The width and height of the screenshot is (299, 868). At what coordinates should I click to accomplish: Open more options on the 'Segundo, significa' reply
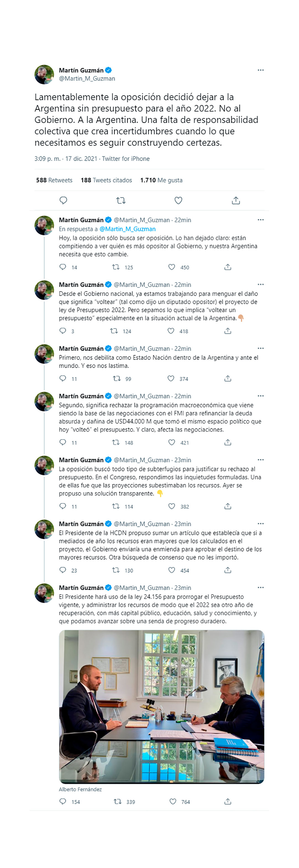(x=261, y=396)
